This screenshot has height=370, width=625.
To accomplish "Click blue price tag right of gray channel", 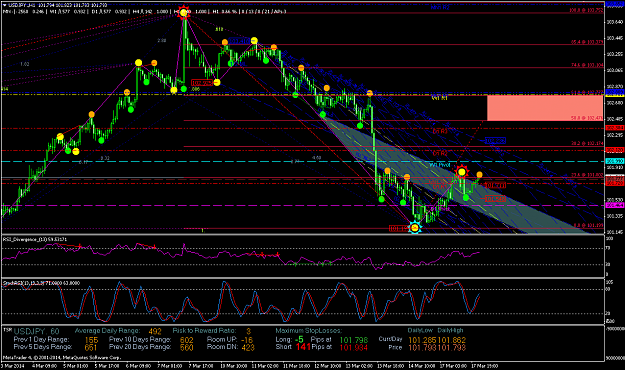I will (x=495, y=141).
